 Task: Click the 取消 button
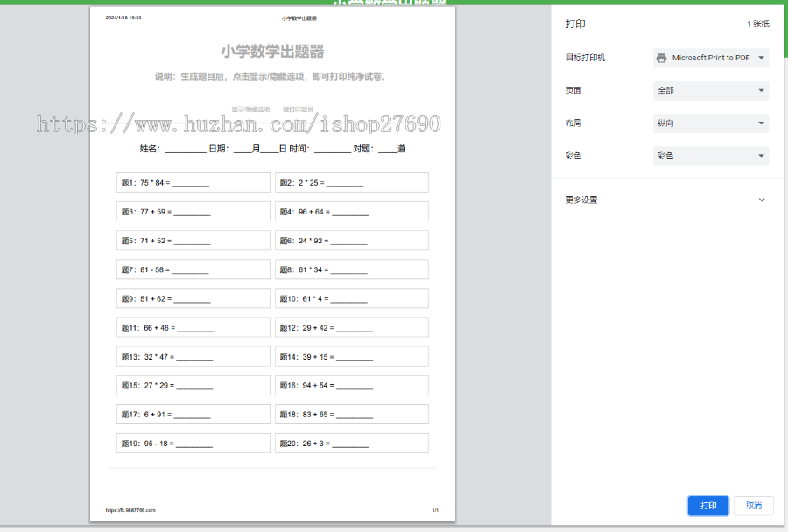(753, 506)
